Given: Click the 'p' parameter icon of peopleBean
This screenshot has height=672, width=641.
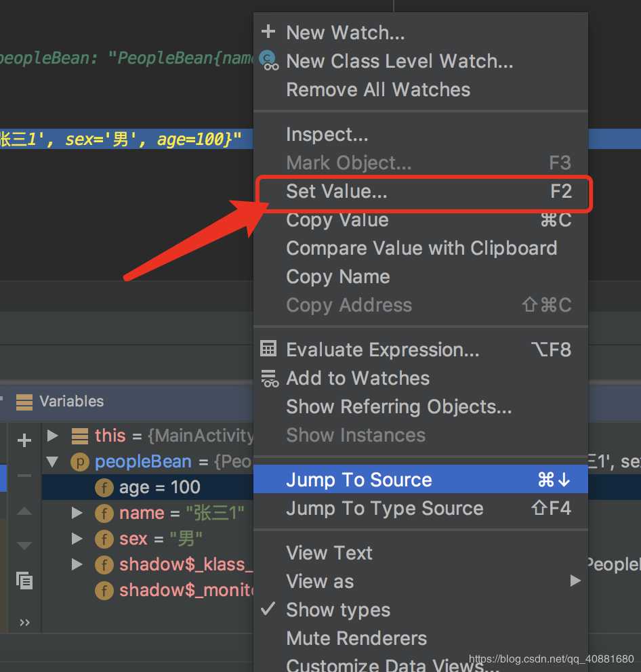Looking at the screenshot, I should pyautogui.click(x=80, y=462).
